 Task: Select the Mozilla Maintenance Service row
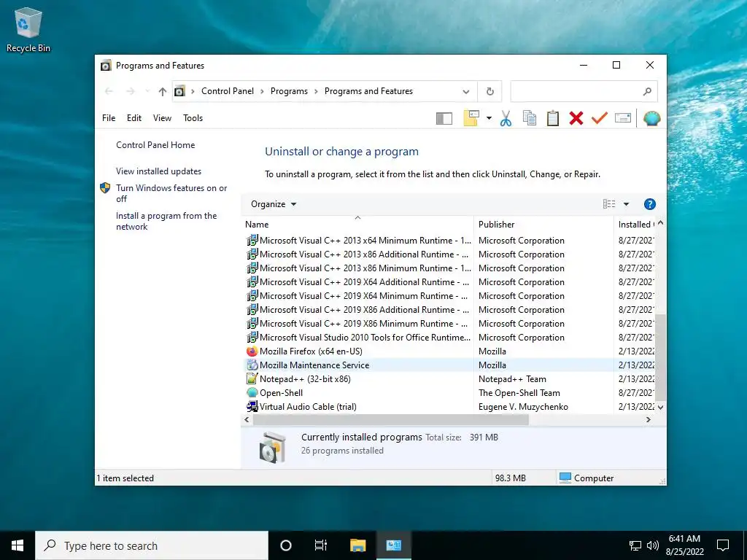450,365
